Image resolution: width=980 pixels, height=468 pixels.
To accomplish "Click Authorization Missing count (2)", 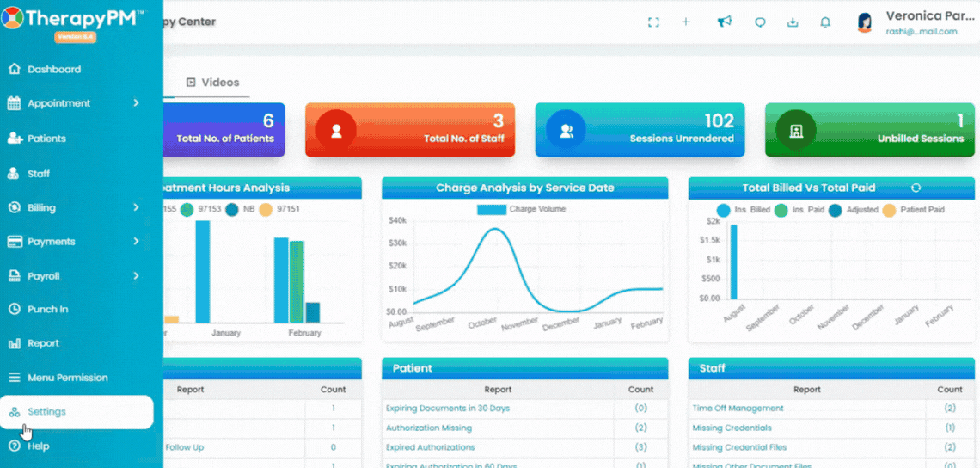I will pyautogui.click(x=640, y=428).
